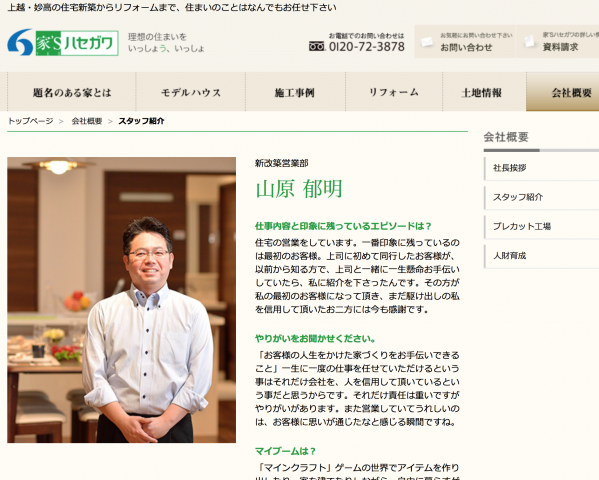Image resolution: width=599 pixels, height=480 pixels.
Task: Click the 会社概要 breadcrumb link
Action: click(x=87, y=121)
